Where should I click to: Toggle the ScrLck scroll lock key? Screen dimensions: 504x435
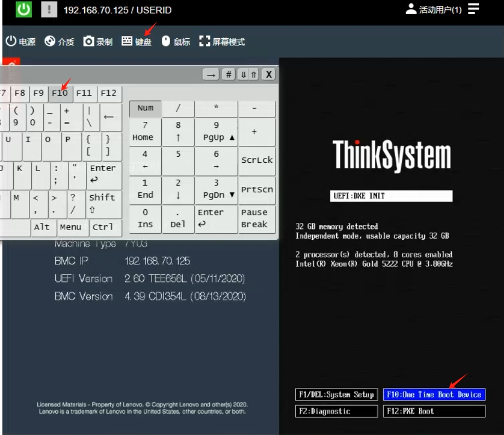pyautogui.click(x=257, y=161)
